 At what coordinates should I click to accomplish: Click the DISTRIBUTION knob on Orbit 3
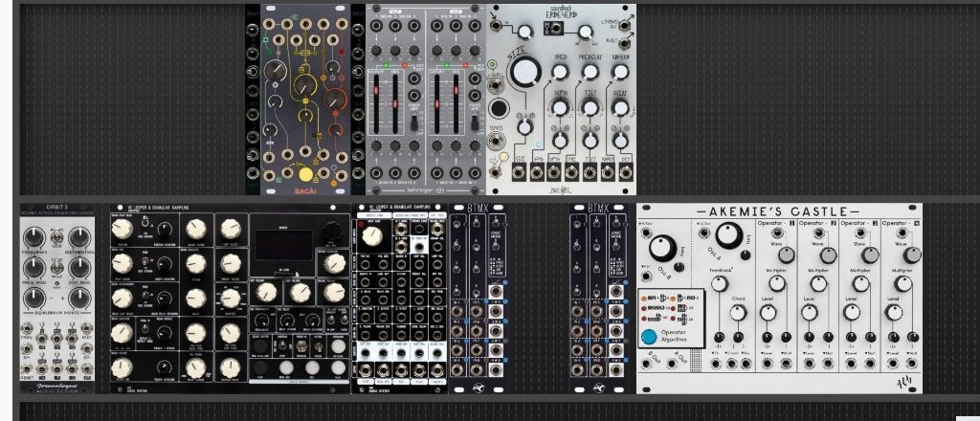coord(79,236)
